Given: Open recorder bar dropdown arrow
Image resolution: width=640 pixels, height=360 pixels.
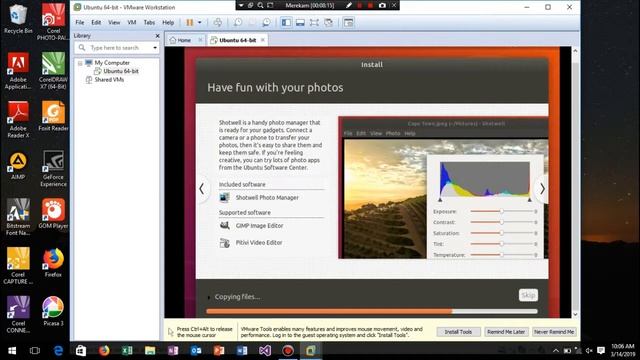Looking at the screenshot, I should tap(241, 5).
